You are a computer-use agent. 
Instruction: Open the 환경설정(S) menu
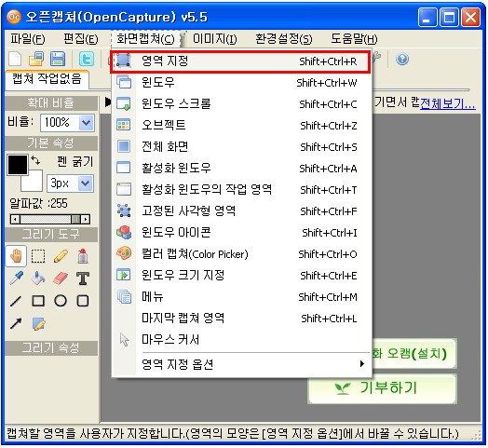tap(283, 39)
